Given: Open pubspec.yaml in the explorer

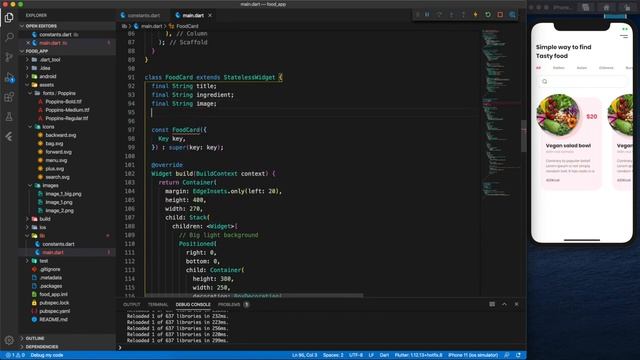Looking at the screenshot, I should click(54, 311).
